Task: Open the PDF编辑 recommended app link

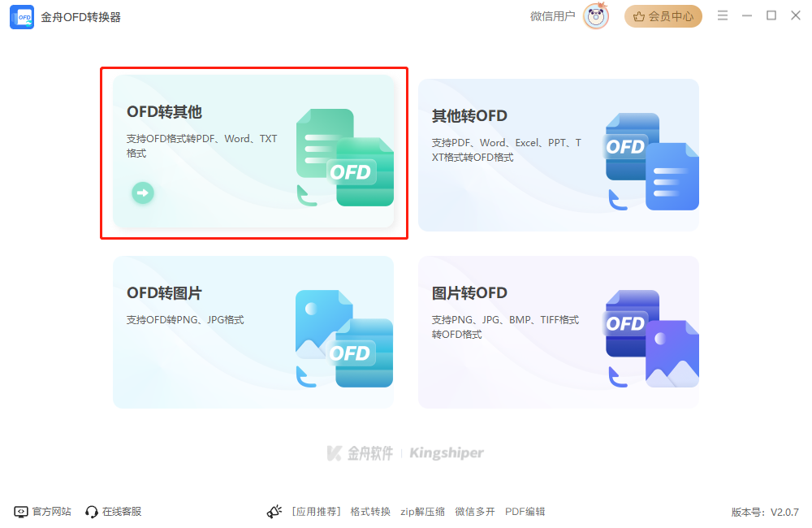Action: pyautogui.click(x=525, y=512)
